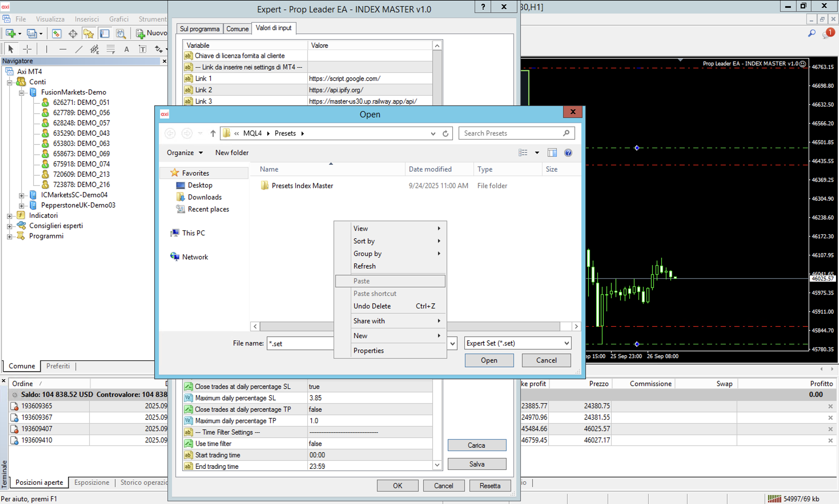Toggle the Navigator panel toolbar button
This screenshot has width=839, height=504.
pos(88,33)
